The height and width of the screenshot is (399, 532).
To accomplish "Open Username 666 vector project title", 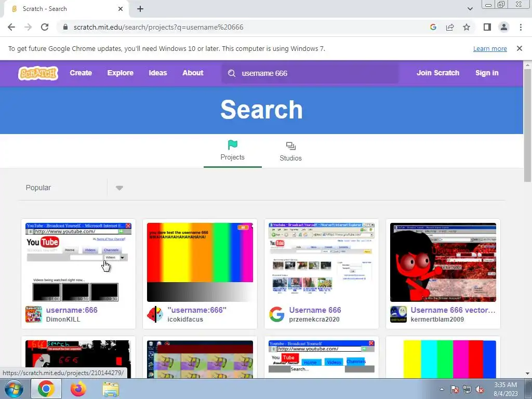I will [453, 310].
